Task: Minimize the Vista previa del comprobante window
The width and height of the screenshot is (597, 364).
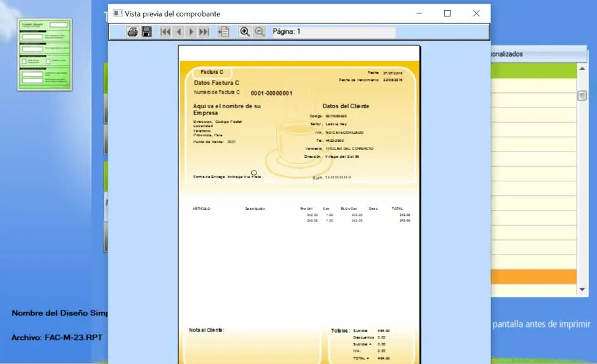Action: pos(419,13)
